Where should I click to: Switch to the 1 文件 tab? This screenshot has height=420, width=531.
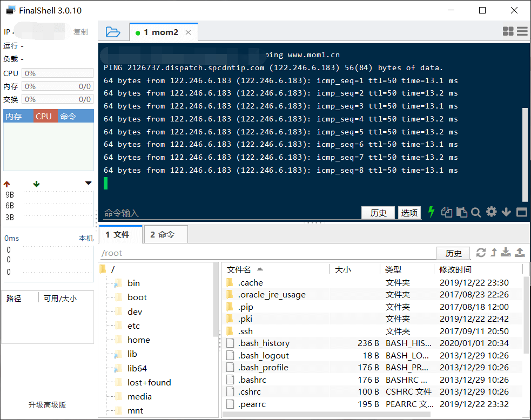click(120, 234)
